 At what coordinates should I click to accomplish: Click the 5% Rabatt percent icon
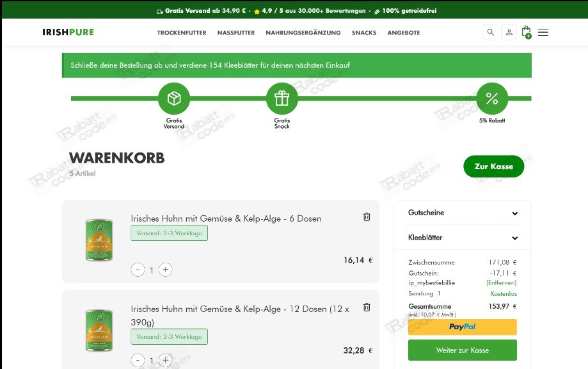[492, 99]
